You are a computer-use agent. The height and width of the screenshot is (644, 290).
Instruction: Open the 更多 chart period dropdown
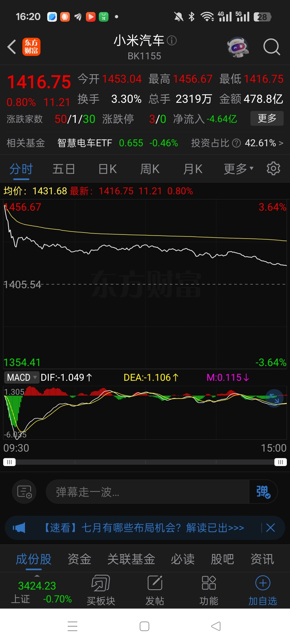(238, 169)
